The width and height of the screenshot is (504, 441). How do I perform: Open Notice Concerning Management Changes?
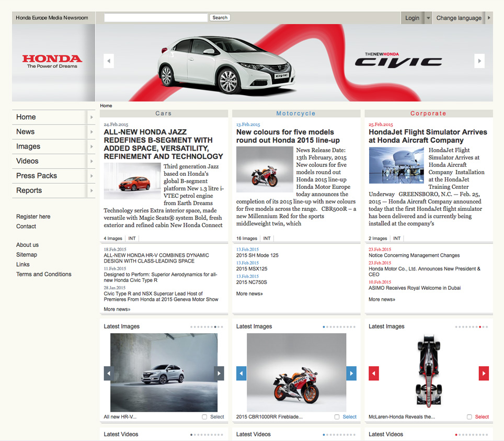[414, 255]
